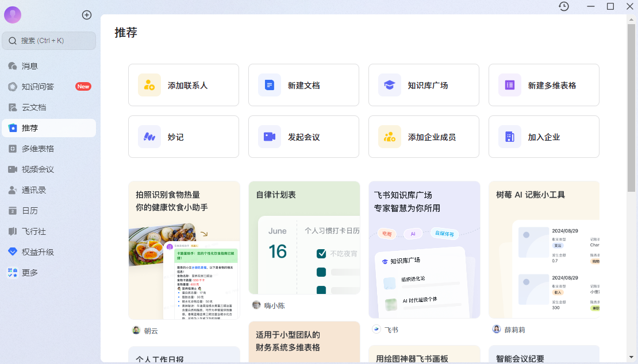Click the 添加企业成员 button
Image resolution: width=638 pixels, height=364 pixels.
coord(423,137)
